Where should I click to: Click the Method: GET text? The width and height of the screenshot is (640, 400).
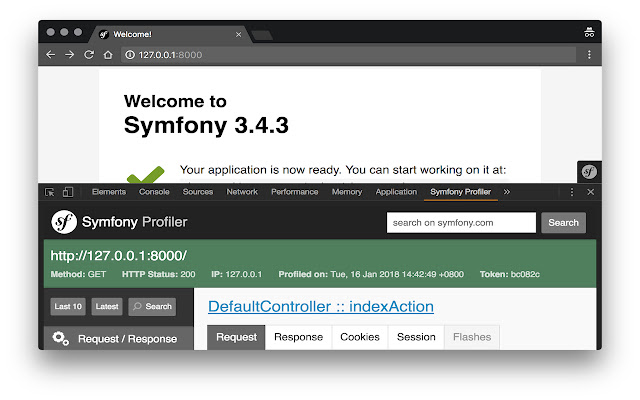coord(78,274)
